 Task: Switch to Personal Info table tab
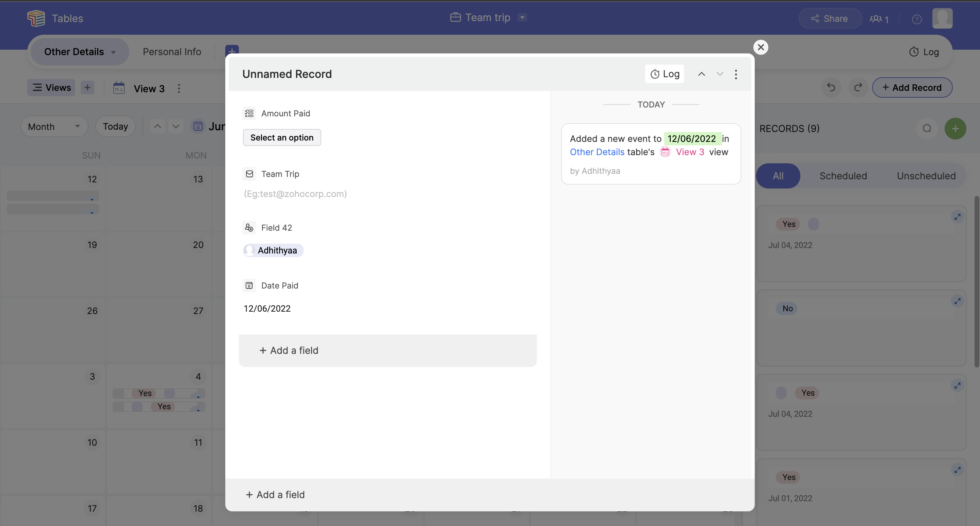click(171, 52)
